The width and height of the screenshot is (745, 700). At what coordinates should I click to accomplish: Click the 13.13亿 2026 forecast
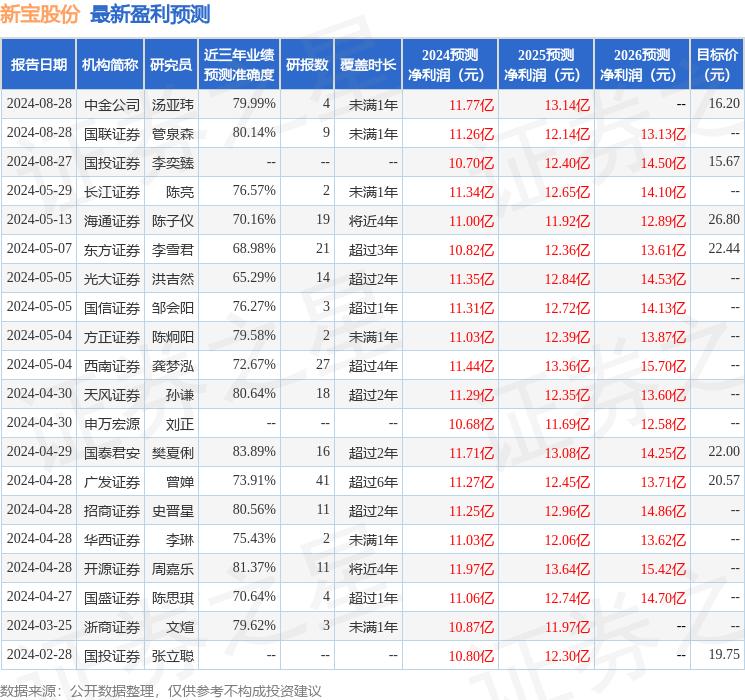point(663,134)
